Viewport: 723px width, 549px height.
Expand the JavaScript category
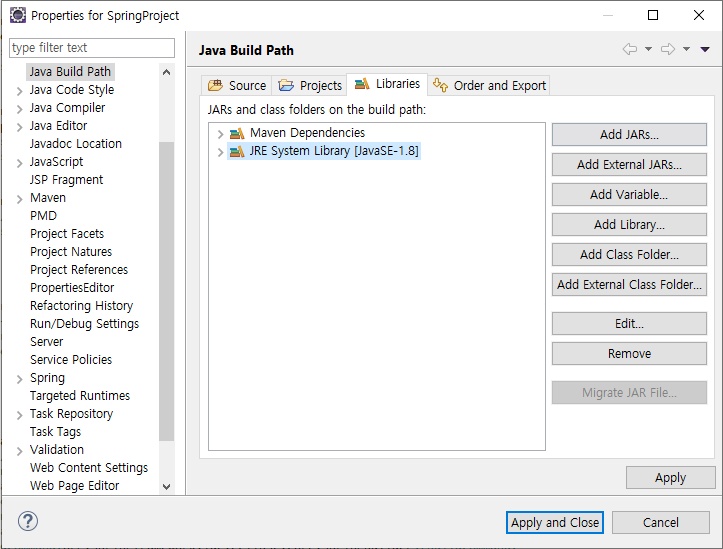(19, 163)
